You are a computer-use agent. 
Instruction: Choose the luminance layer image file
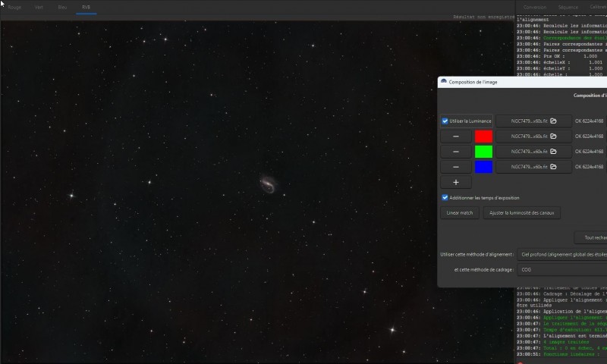click(533, 121)
